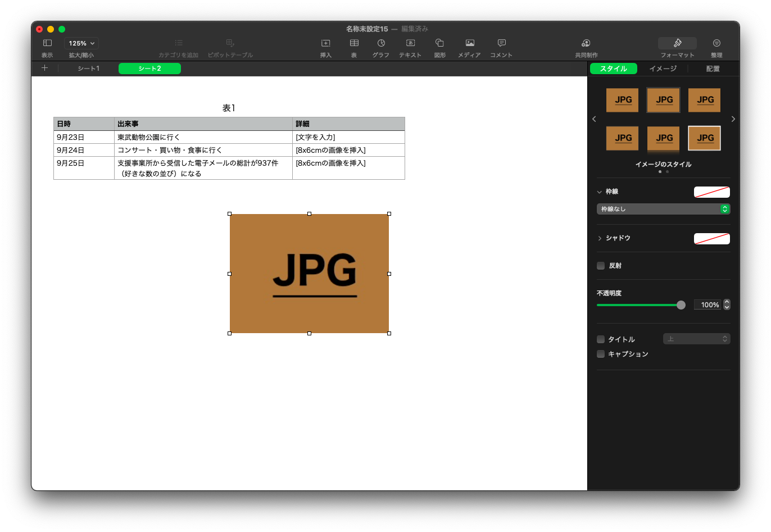Viewport: 771px width, 532px height.
Task: Switch to the イメージ tab
Action: [x=663, y=69]
